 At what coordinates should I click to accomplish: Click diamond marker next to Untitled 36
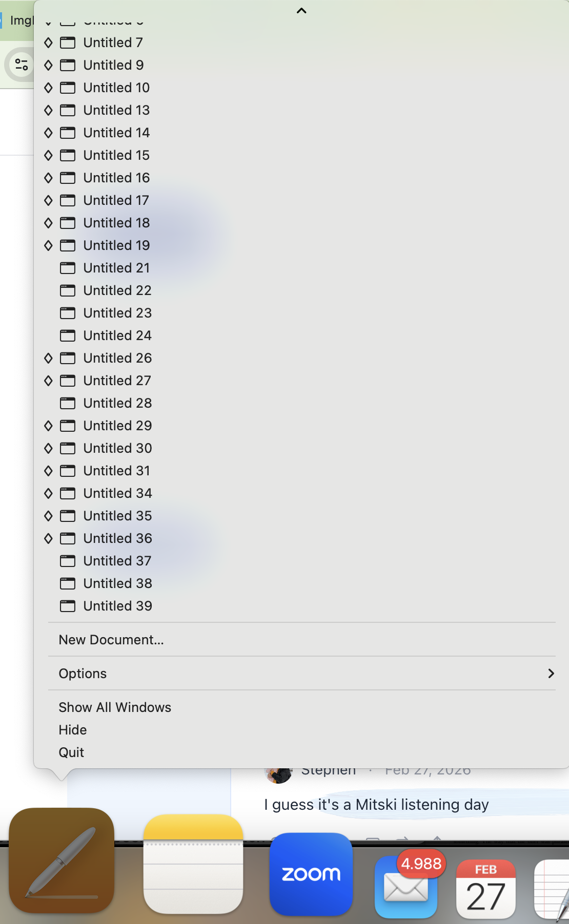[x=48, y=538]
